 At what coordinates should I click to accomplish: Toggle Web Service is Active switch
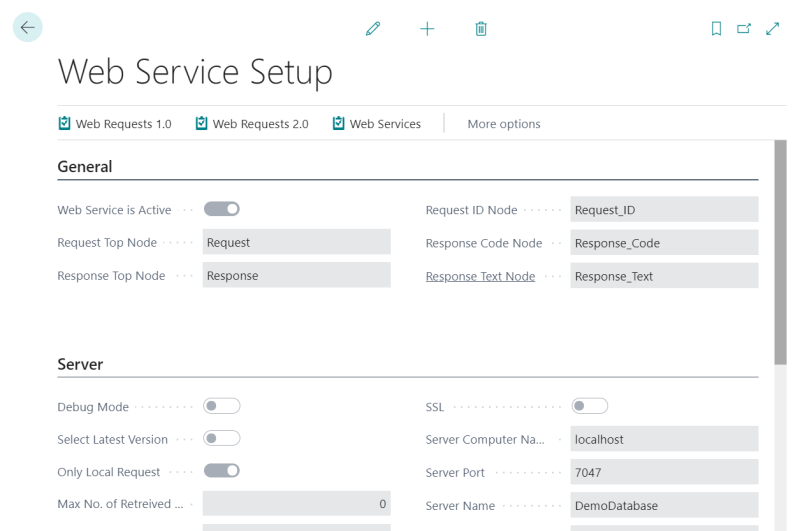click(222, 209)
